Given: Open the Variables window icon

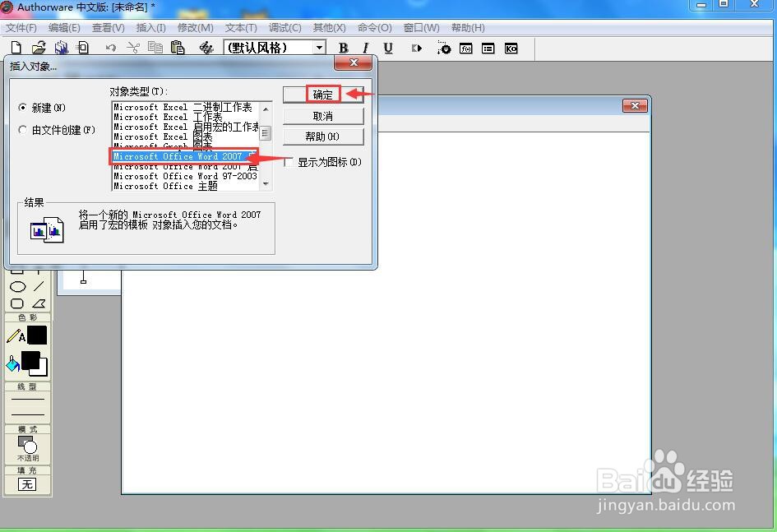Looking at the screenshot, I should tap(488, 48).
